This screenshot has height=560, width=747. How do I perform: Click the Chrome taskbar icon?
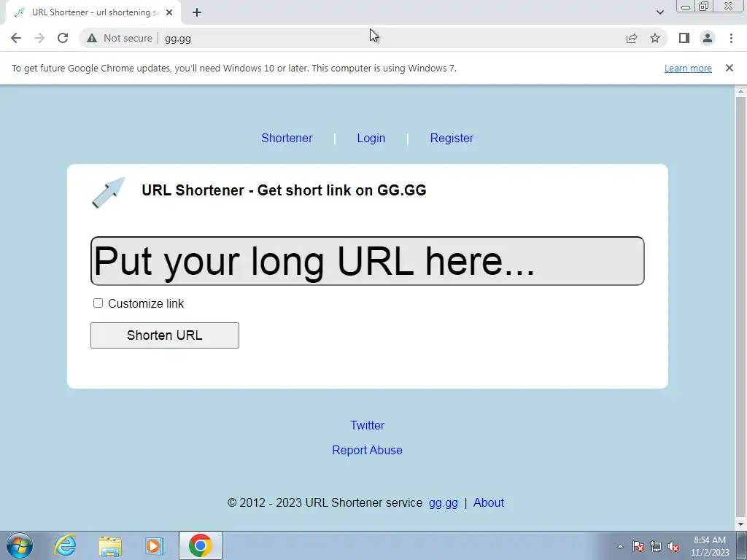pyautogui.click(x=201, y=545)
